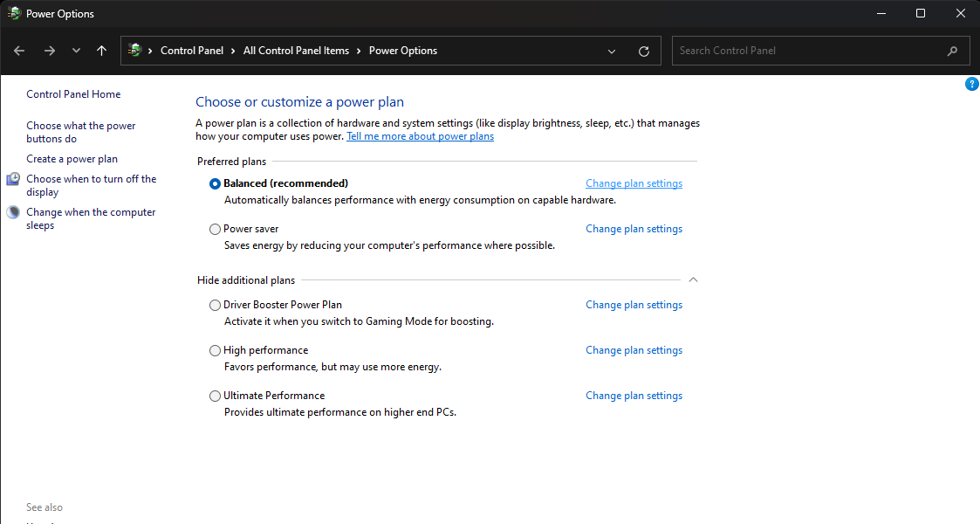980x524 pixels.
Task: Open the recent locations dropdown arrow
Action: (x=76, y=51)
